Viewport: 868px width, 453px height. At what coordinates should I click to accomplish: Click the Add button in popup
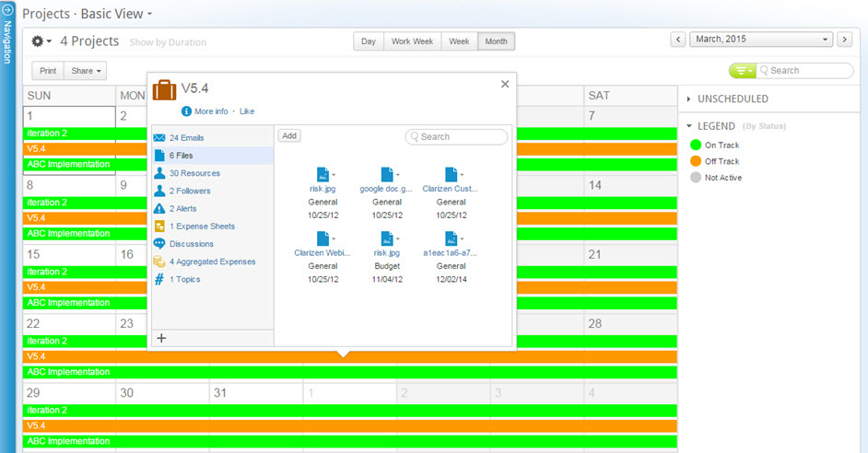point(289,135)
